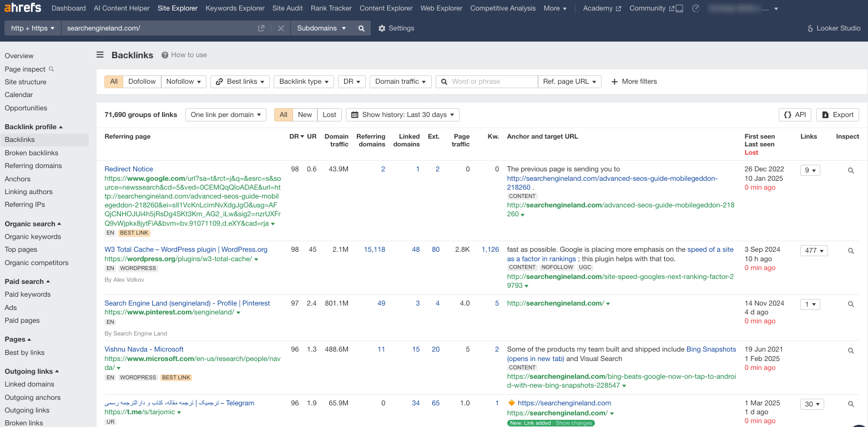The height and width of the screenshot is (427, 868).
Task: Collapse the Organic search sidebar section
Action: pyautogui.click(x=33, y=224)
